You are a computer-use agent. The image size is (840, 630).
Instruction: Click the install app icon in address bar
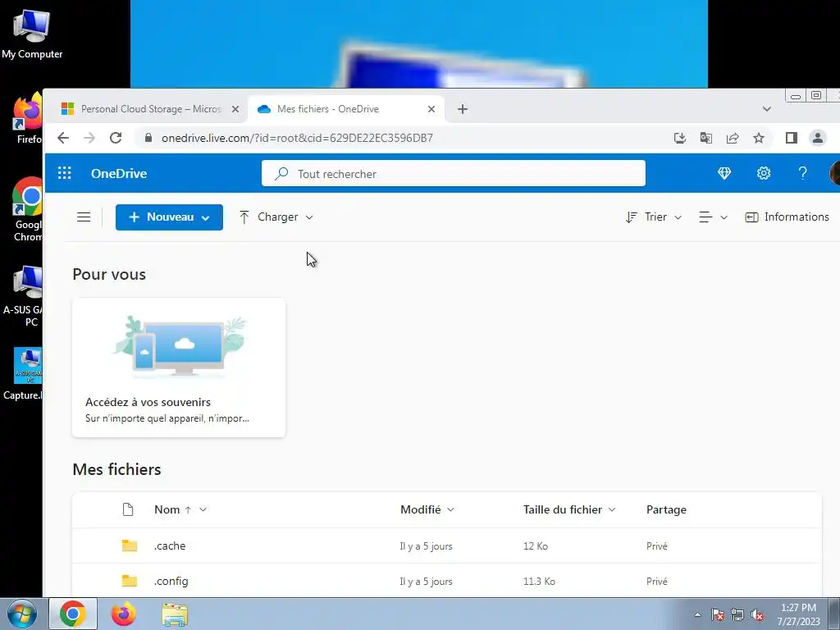pos(679,138)
